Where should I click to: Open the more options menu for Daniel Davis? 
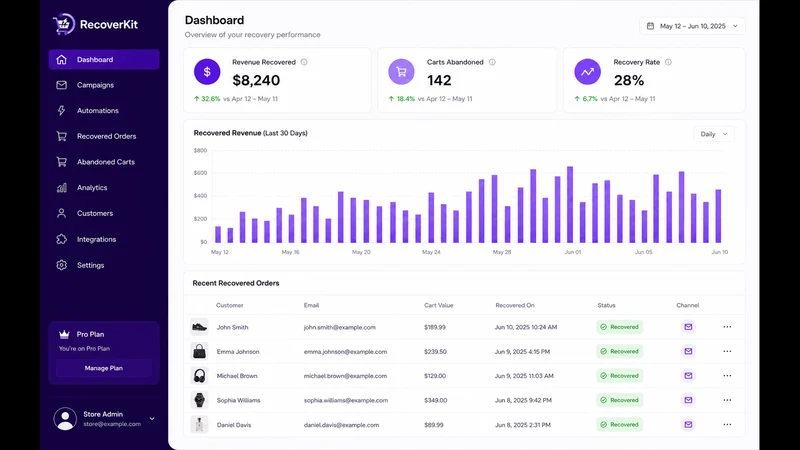[727, 424]
